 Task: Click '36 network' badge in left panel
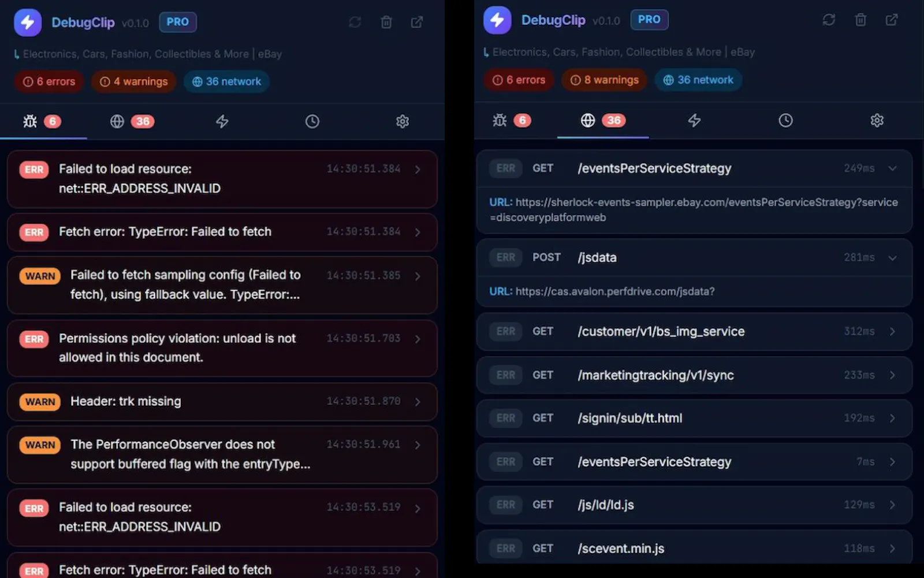click(x=227, y=81)
